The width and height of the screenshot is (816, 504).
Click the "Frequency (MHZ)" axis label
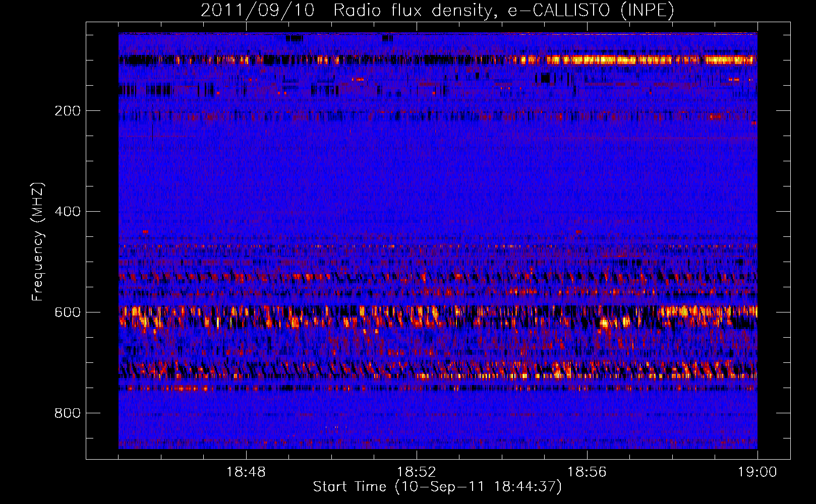pyautogui.click(x=37, y=242)
